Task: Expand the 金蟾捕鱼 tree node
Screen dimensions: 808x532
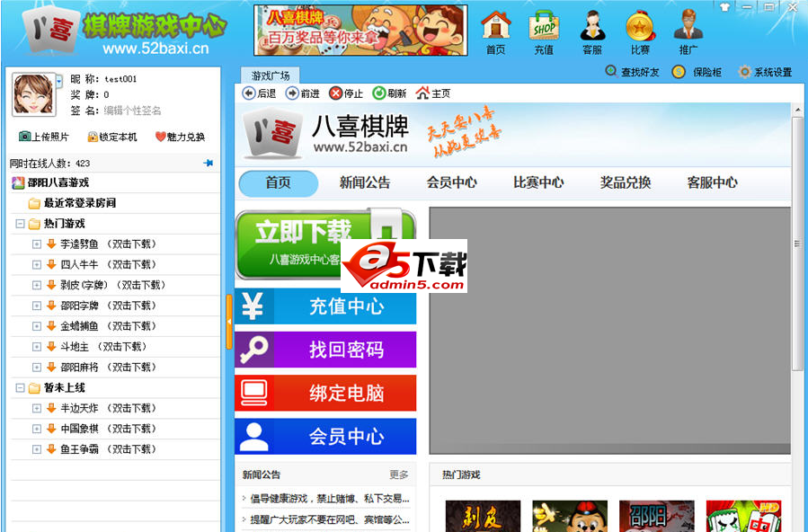Action: pyautogui.click(x=37, y=326)
